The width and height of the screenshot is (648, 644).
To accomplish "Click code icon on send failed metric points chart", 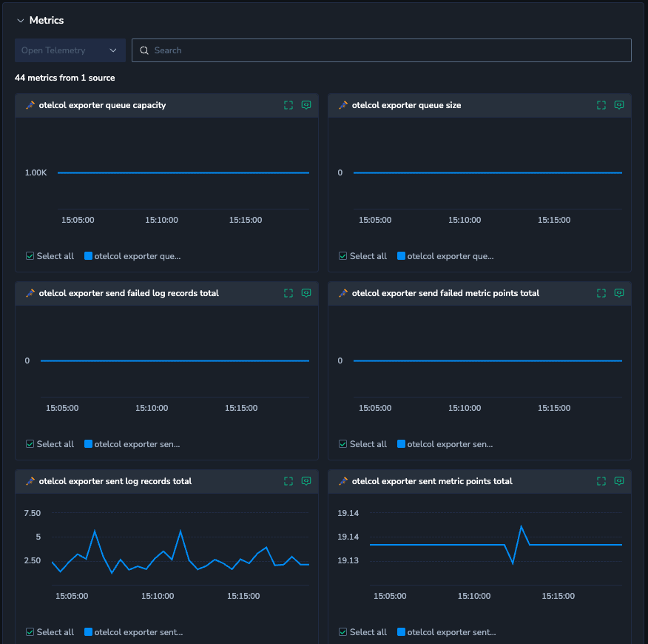I will click(619, 293).
